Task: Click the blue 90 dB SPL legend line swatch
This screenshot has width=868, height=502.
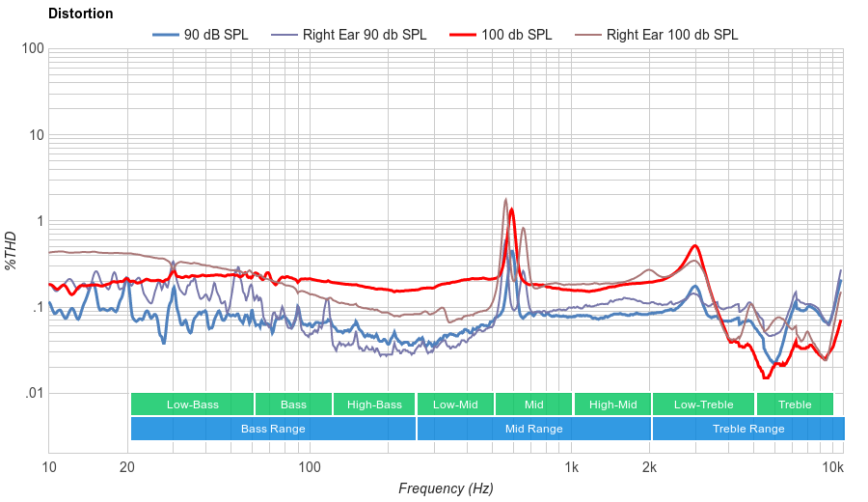Action: [165, 35]
